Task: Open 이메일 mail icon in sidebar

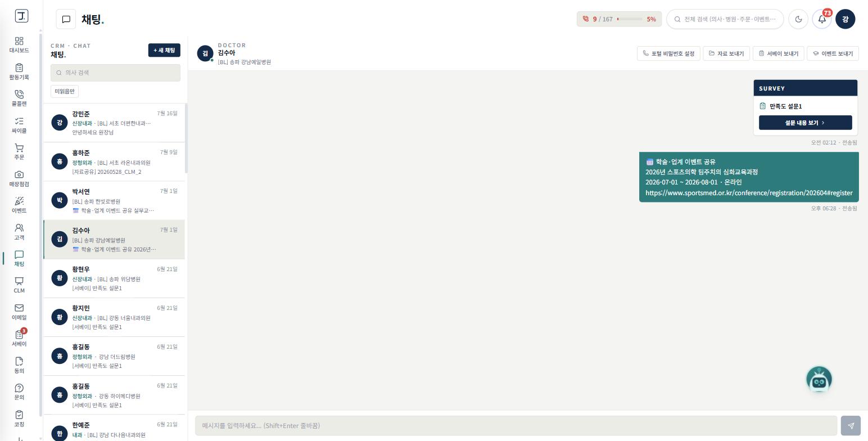Action: (x=19, y=312)
